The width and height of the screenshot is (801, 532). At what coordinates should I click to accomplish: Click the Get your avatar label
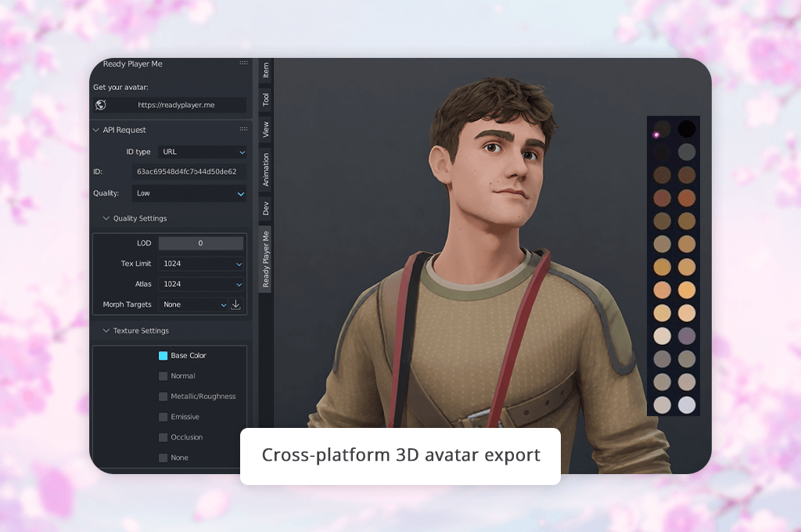point(120,88)
